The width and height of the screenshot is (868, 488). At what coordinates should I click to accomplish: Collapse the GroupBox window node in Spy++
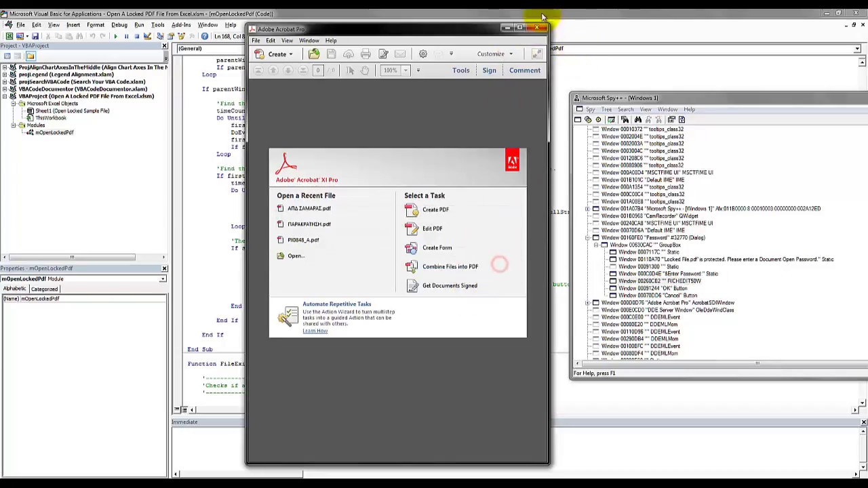point(595,245)
